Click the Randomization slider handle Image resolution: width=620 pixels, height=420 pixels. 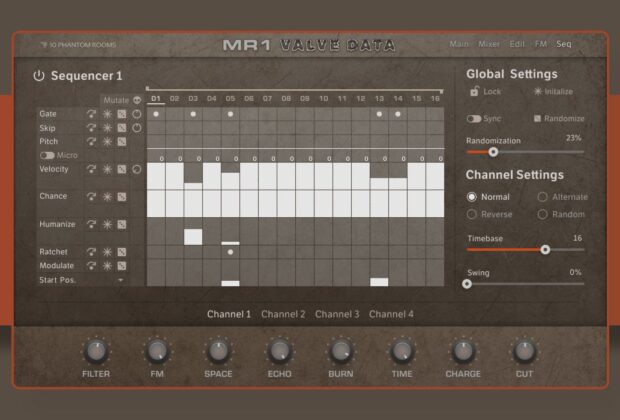pos(493,152)
